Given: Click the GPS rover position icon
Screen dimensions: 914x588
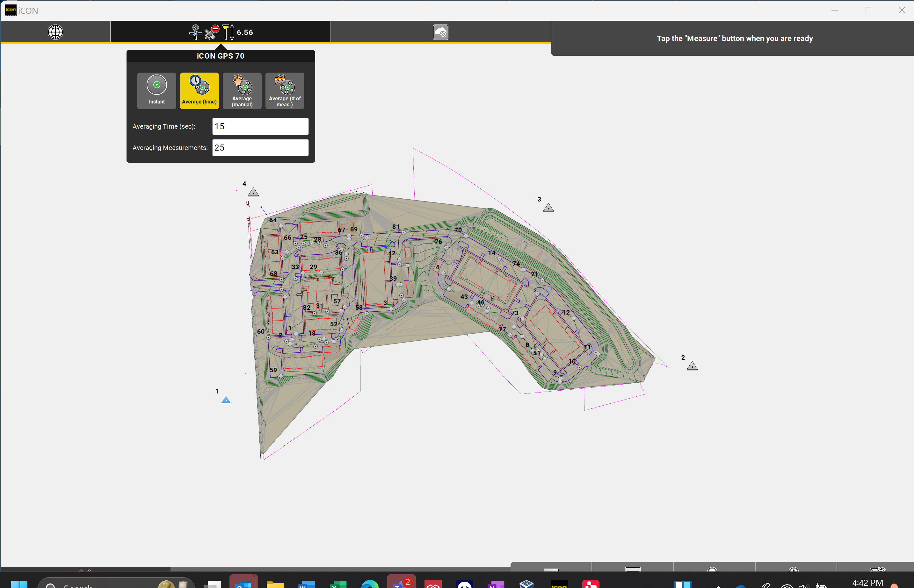Looking at the screenshot, I should 195,32.
